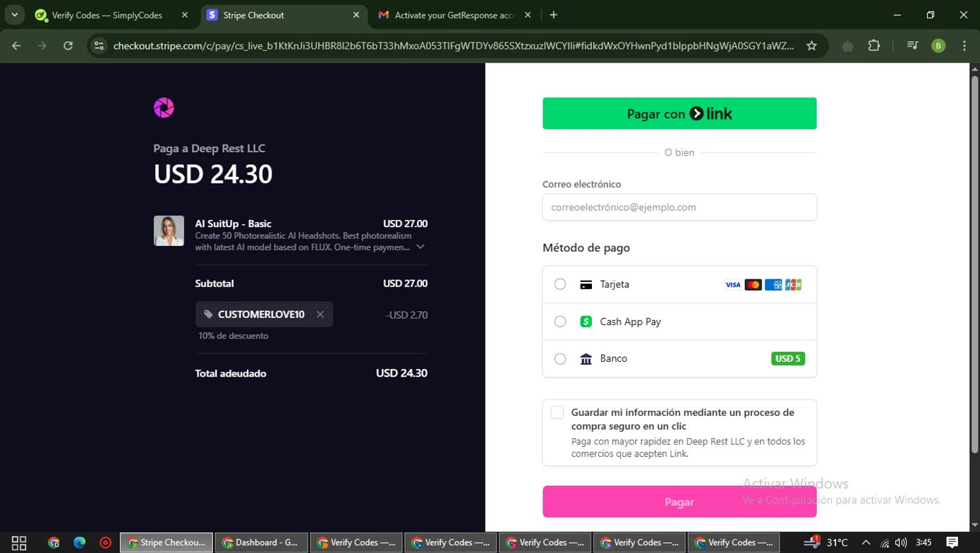Click the page vertical scrollbar thumb
Viewport: 980px width, 553px height.
click(974, 264)
